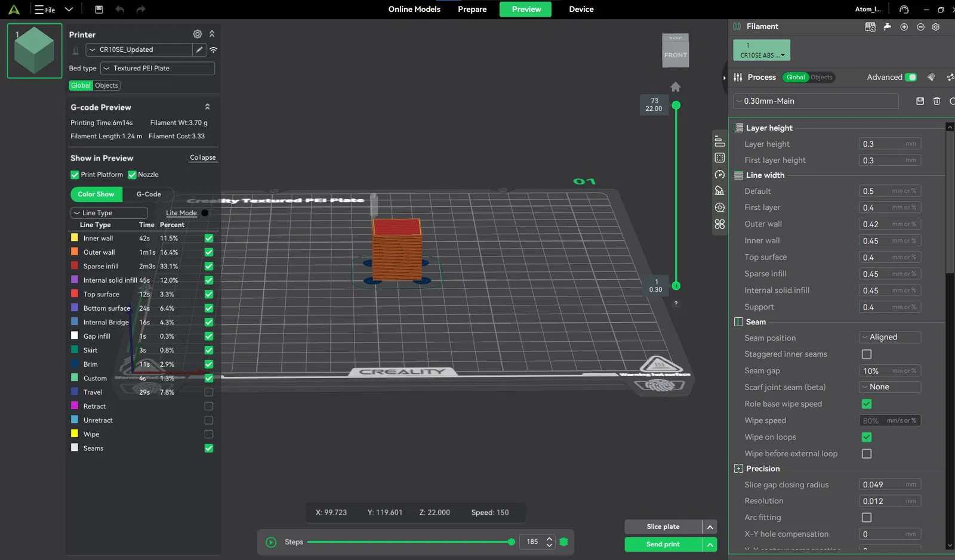955x560 pixels.
Task: Open the 0.30mm-Main process preset dropdown
Action: pyautogui.click(x=816, y=101)
